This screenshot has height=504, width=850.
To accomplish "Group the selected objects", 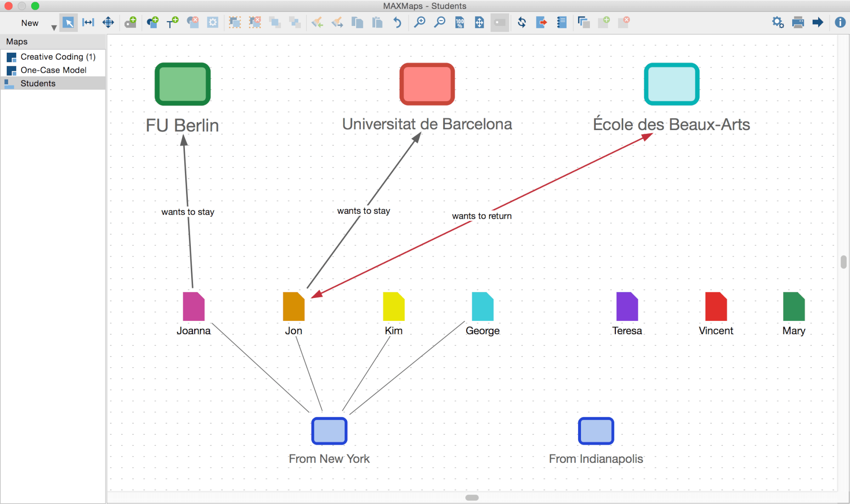I will click(x=235, y=23).
